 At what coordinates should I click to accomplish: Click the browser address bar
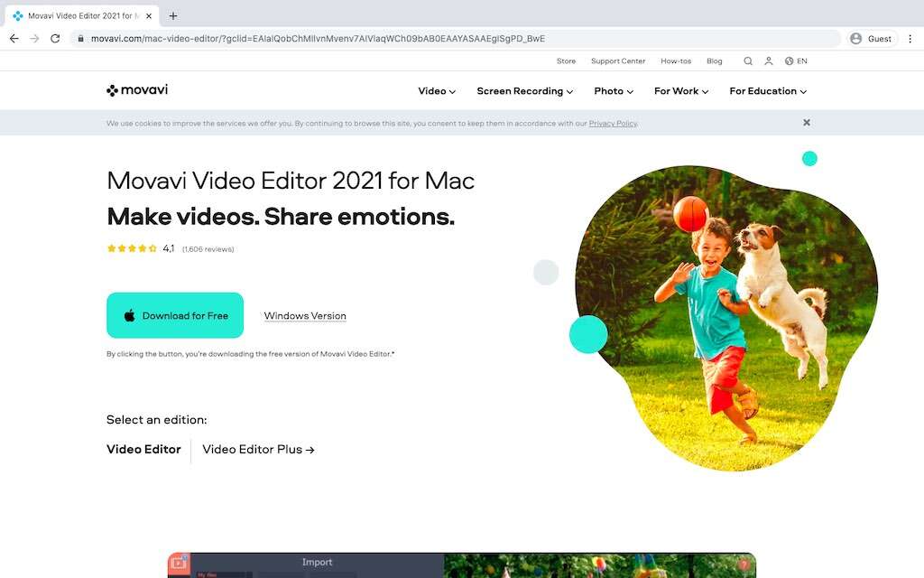click(451, 39)
